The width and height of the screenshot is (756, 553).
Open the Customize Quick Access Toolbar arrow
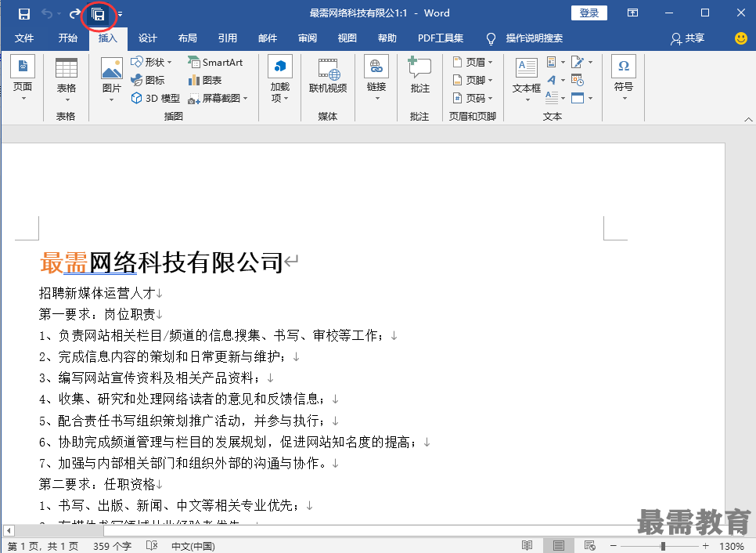click(120, 14)
